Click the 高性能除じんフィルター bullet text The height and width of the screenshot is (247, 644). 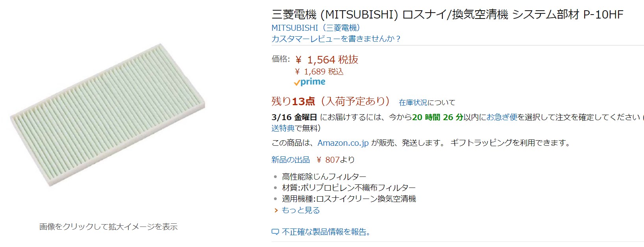pyautogui.click(x=324, y=176)
